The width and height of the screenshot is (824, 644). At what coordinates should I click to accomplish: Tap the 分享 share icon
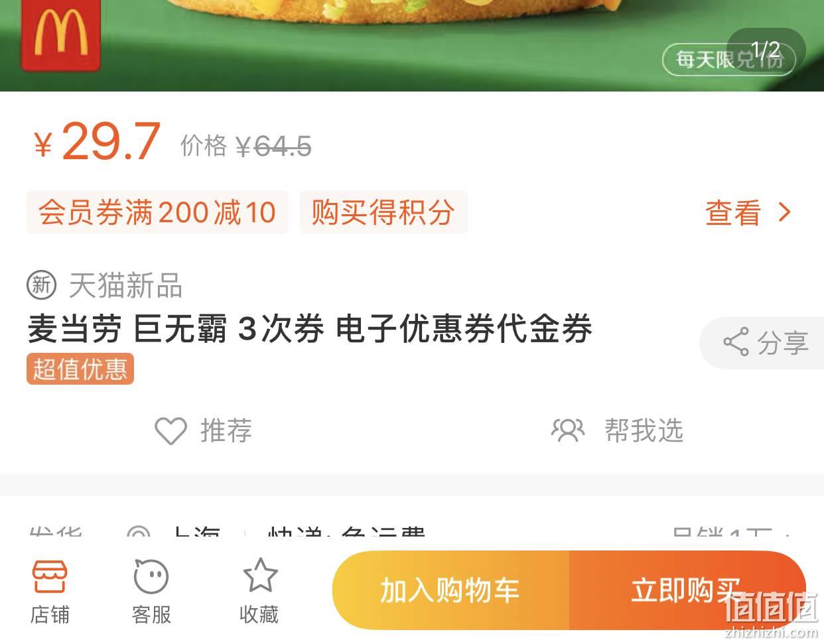click(x=736, y=342)
